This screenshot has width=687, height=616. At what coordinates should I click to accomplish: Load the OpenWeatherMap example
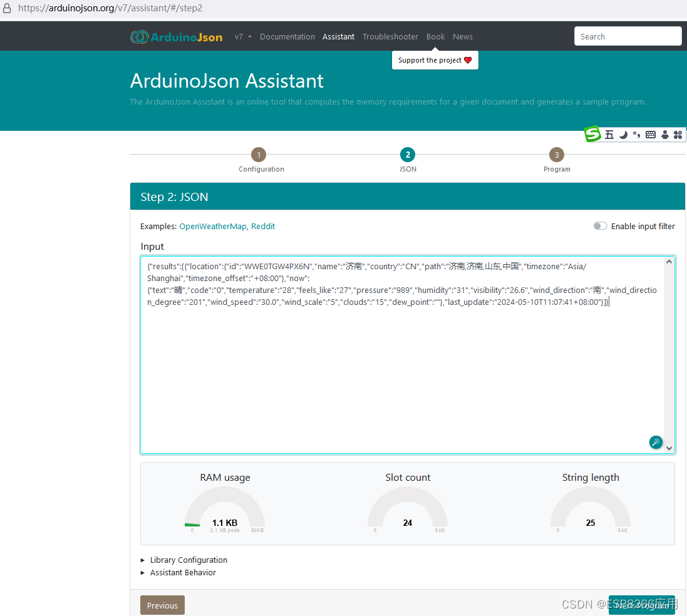(x=213, y=226)
